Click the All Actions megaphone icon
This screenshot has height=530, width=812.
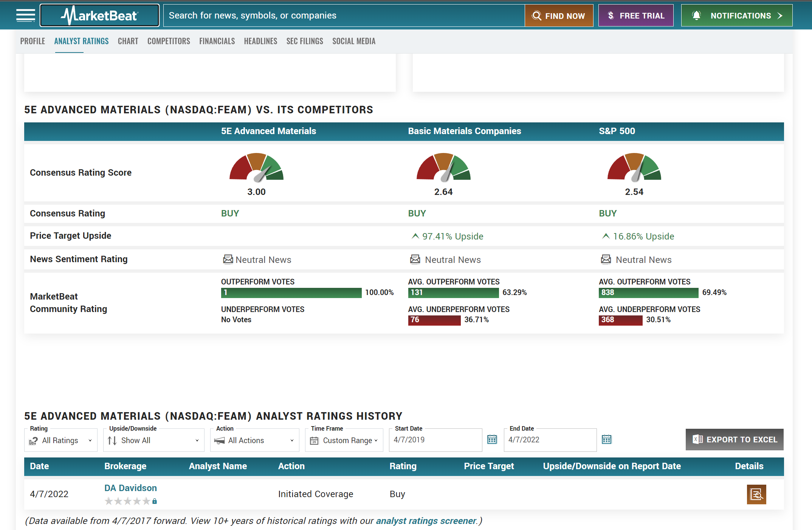[x=219, y=440]
